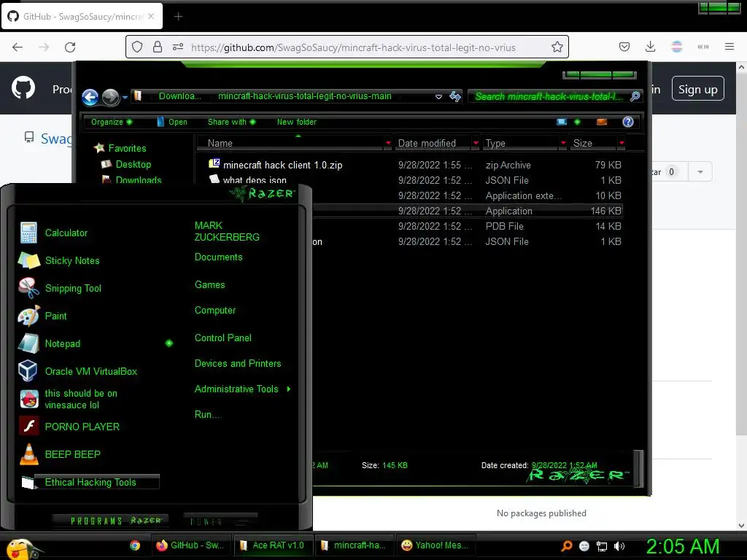The width and height of the screenshot is (747, 560).
Task: Open Type column filter dropdown
Action: click(564, 143)
